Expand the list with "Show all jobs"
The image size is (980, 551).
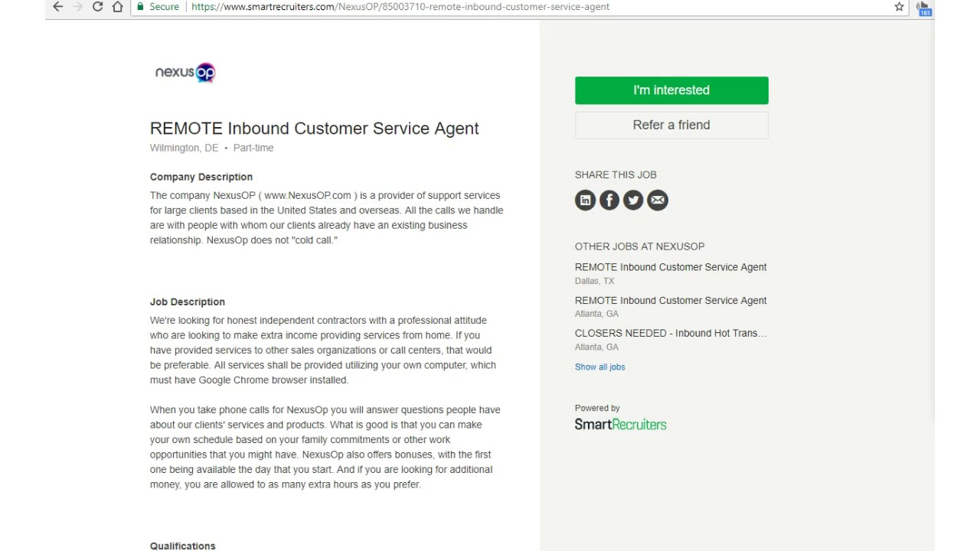(599, 367)
